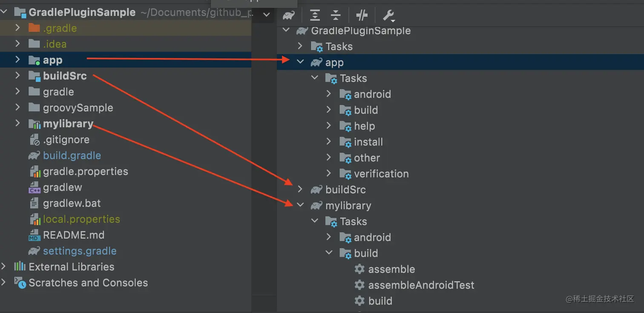Select the Collapse All icon in Gradle panel
The image size is (644, 313).
point(336,15)
